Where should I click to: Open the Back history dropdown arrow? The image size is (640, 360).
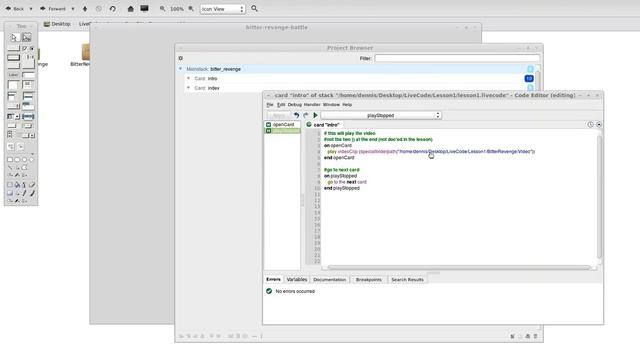tap(31, 9)
